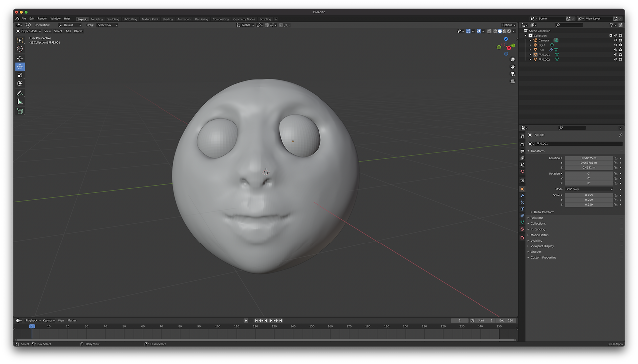Lock the Location X transform value
Viewport: 638px width, 364px height.
[616, 158]
